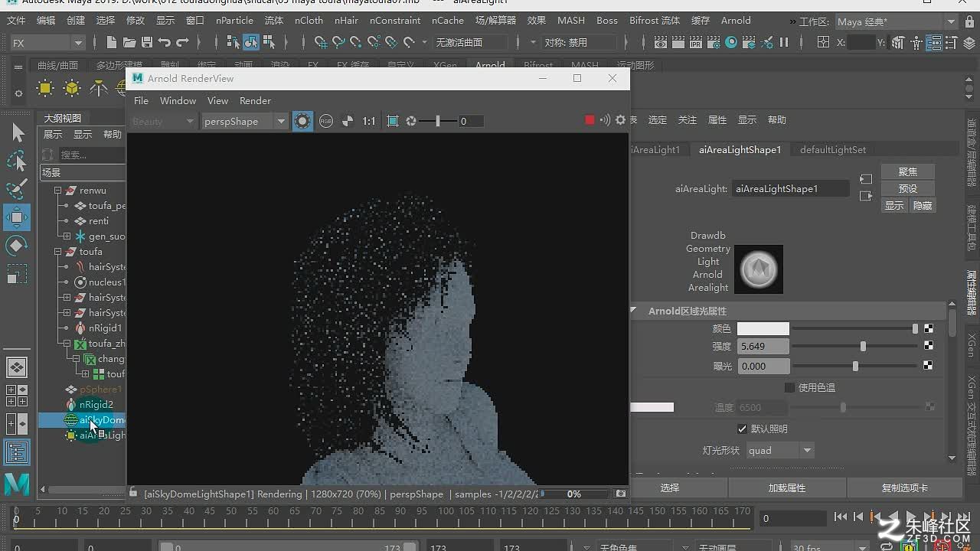This screenshot has height=551, width=980.
Task: Click the 聚焦 button
Action: pyautogui.click(x=908, y=171)
